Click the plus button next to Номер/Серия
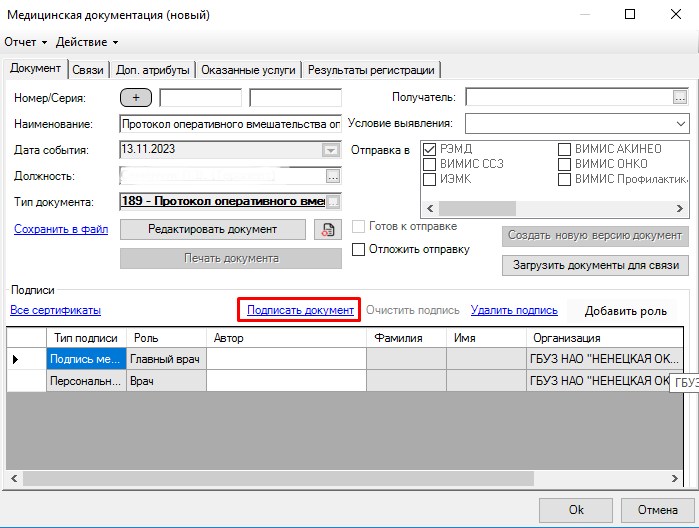699x528 pixels. (136, 98)
